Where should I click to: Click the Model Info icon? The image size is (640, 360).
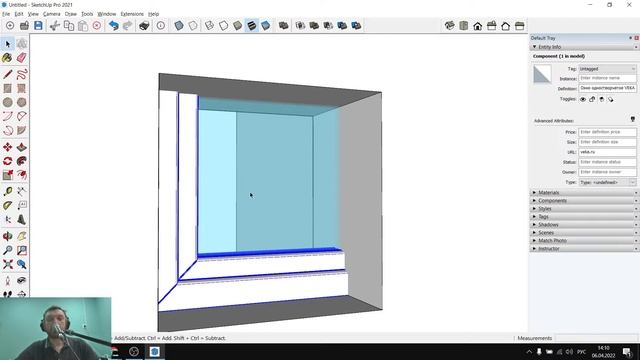click(161, 26)
